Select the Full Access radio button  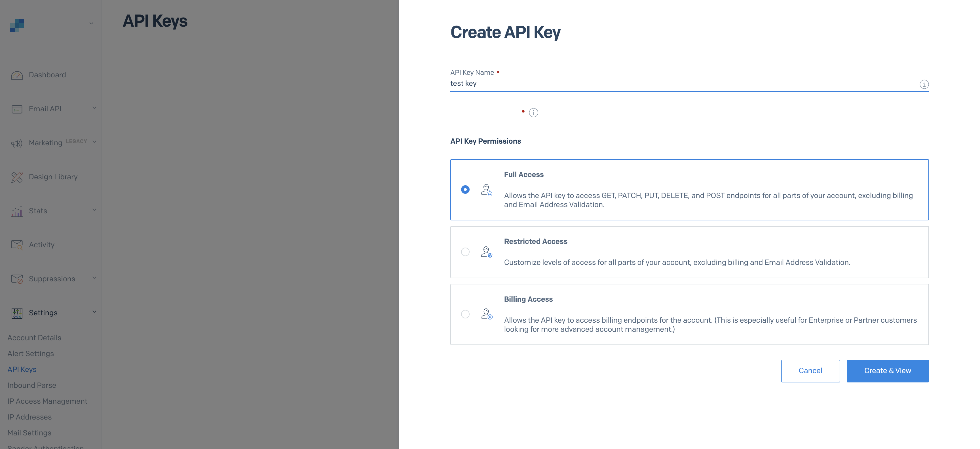(x=465, y=189)
